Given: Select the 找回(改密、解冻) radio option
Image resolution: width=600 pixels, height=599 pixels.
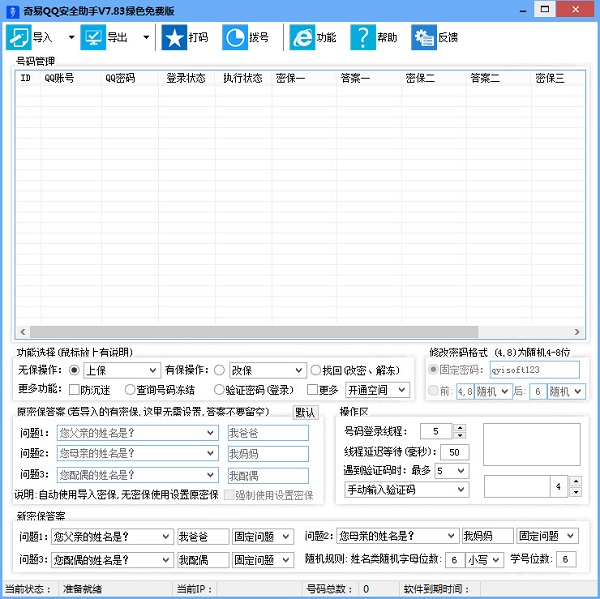Looking at the screenshot, I should point(315,370).
